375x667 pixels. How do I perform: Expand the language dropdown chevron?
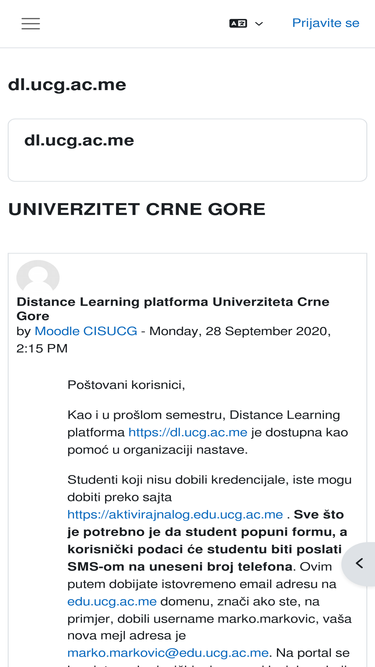[259, 24]
